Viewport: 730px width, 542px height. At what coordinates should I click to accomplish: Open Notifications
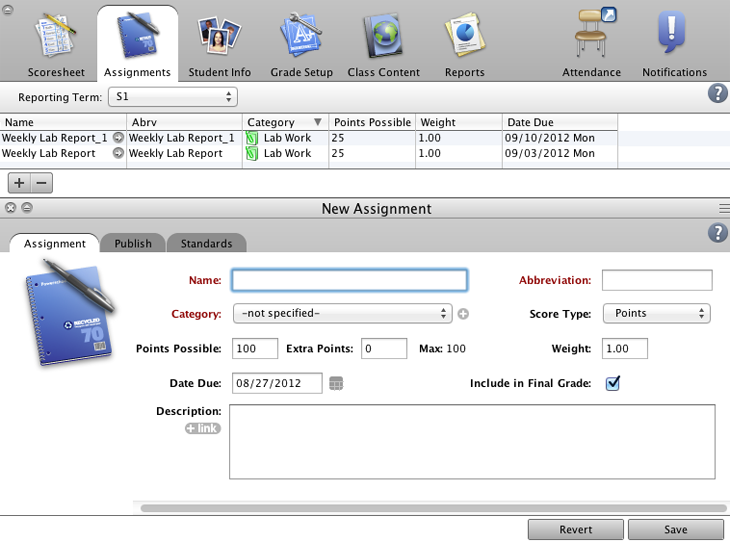(674, 45)
